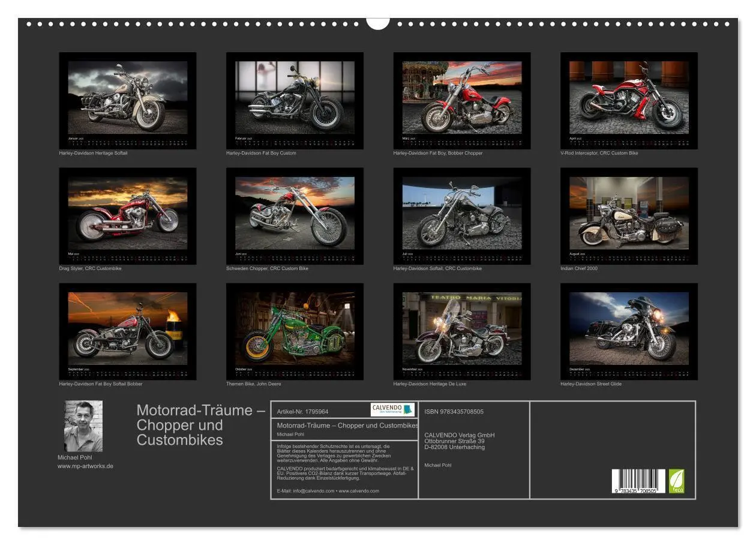Open the Drag Styler Custombike image

(127, 216)
